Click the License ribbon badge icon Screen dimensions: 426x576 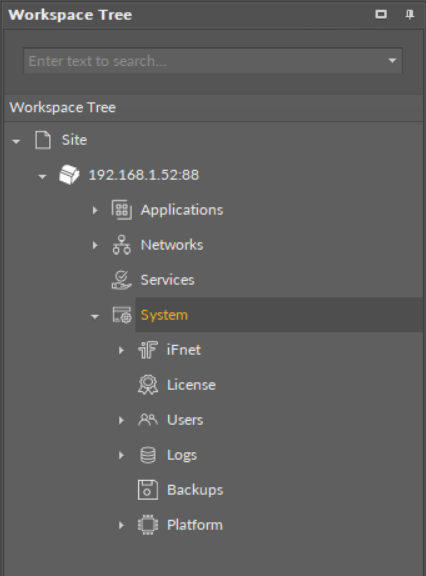pyautogui.click(x=148, y=385)
